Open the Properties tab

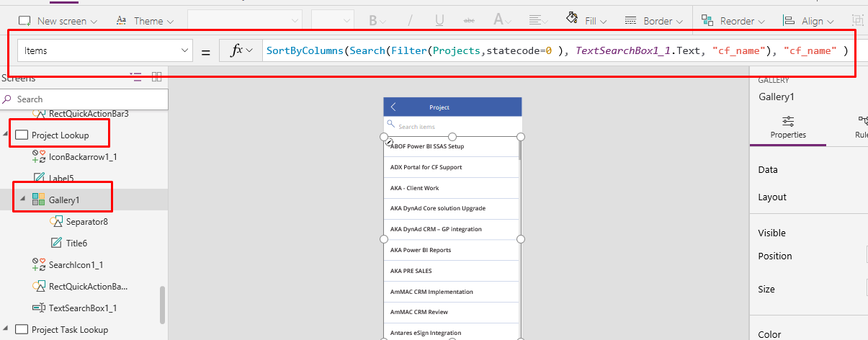(x=788, y=127)
